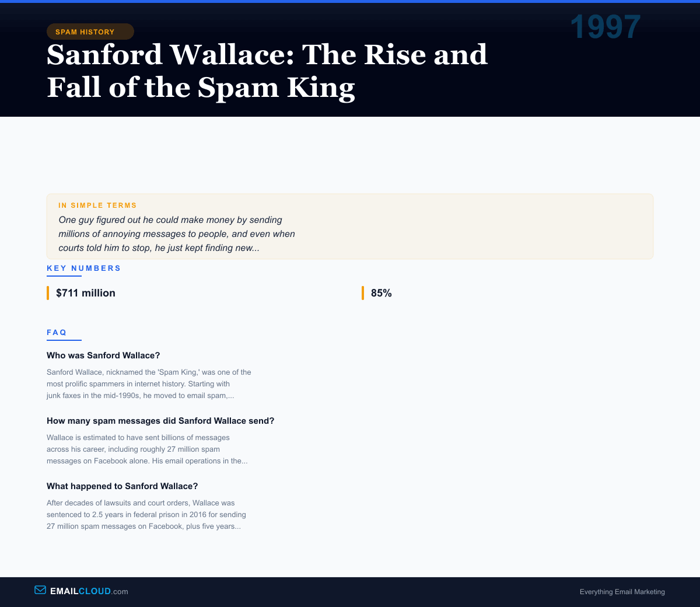This screenshot has height=607, width=700.
Task: Click the 85% statistic
Action: point(381,293)
